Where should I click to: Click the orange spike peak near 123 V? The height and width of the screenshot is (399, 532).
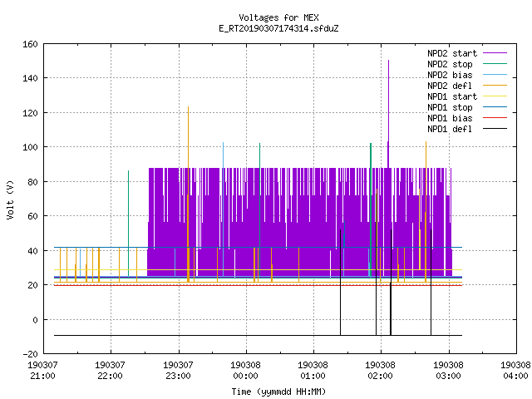(189, 107)
